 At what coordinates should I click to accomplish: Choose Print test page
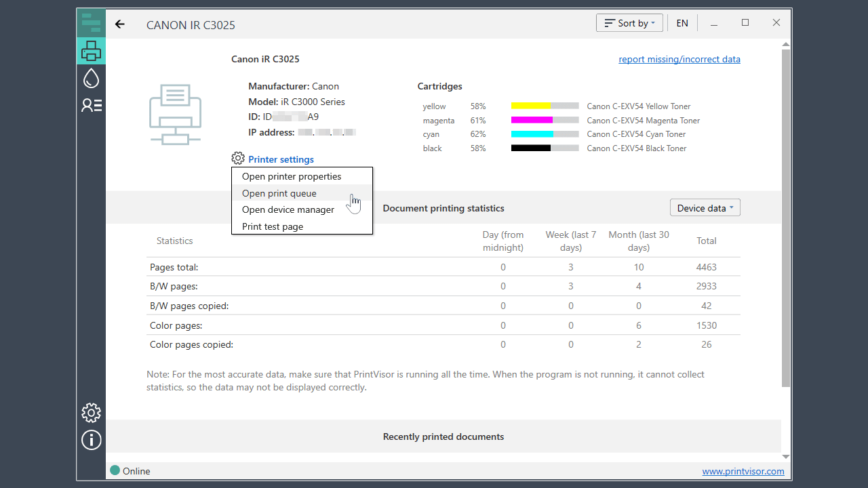point(273,226)
